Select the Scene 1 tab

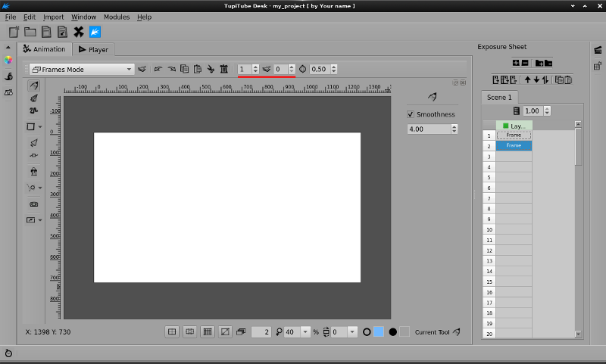499,98
